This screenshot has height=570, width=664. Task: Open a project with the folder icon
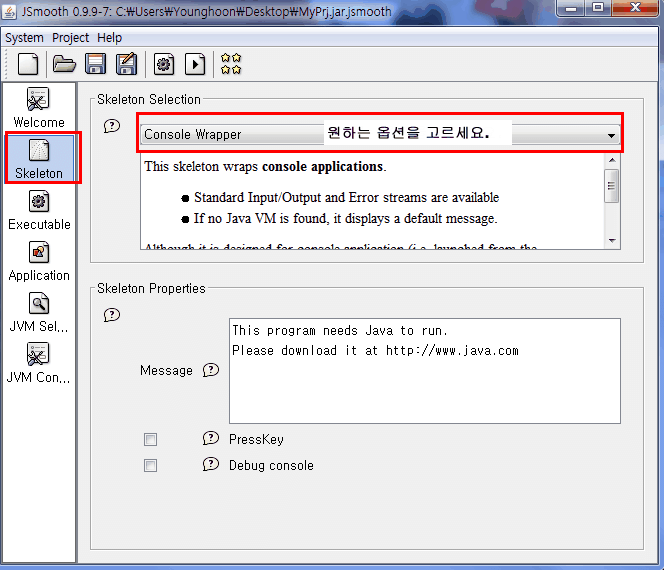coord(64,64)
